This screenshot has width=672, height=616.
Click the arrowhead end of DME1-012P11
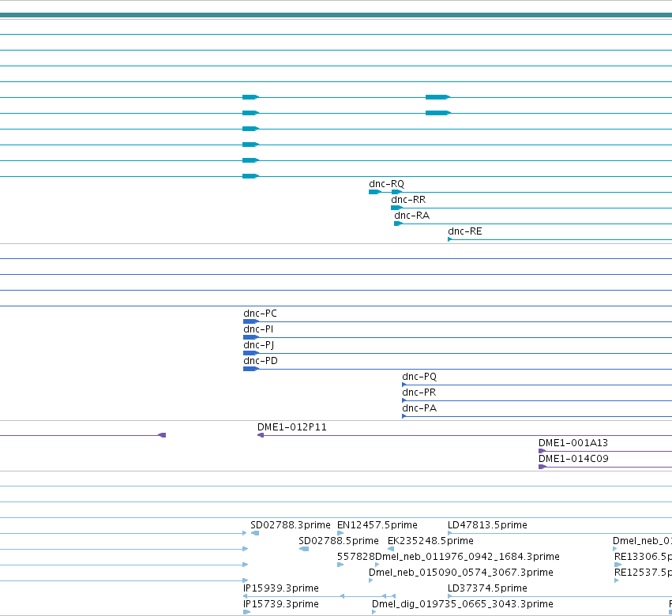click(x=260, y=435)
